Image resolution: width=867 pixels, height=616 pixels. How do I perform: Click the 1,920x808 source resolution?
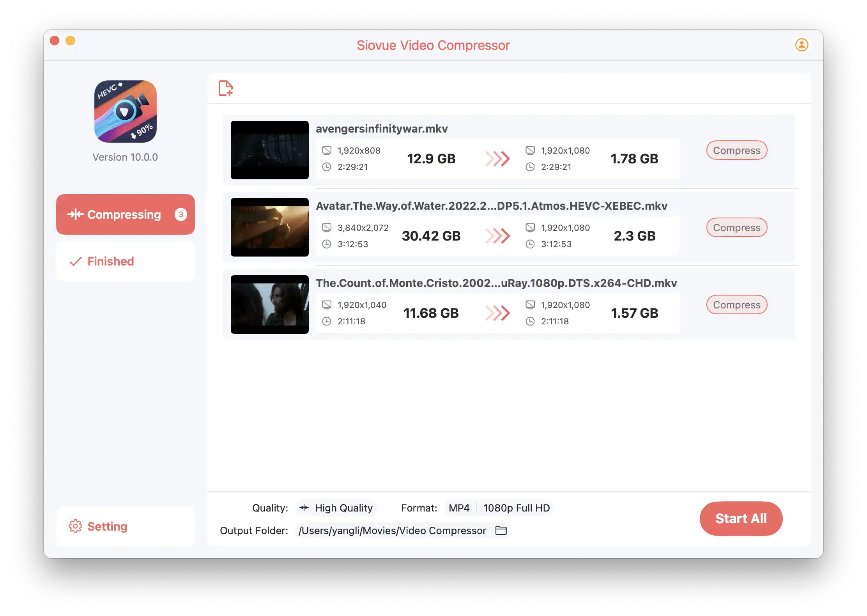[359, 150]
